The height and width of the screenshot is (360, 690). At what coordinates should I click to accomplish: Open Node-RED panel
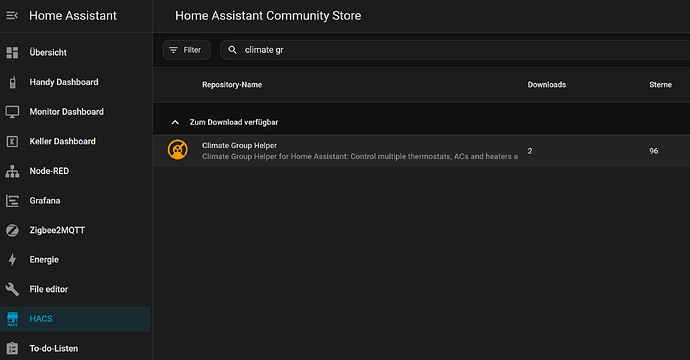point(76,171)
